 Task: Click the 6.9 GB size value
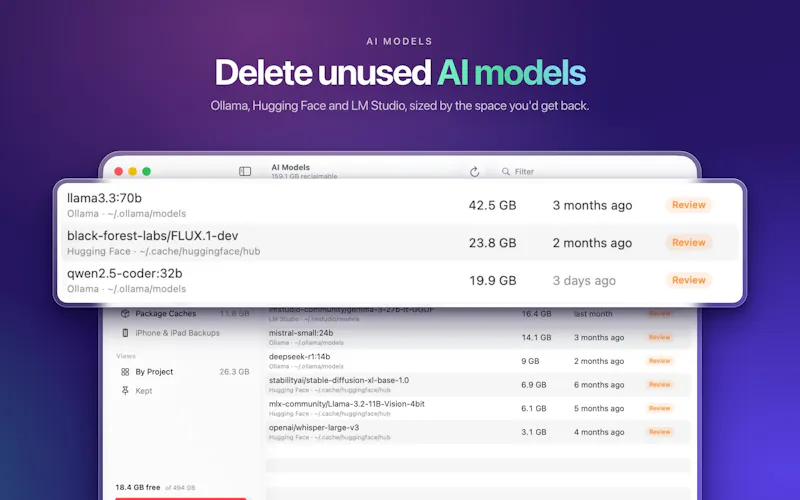coord(534,385)
